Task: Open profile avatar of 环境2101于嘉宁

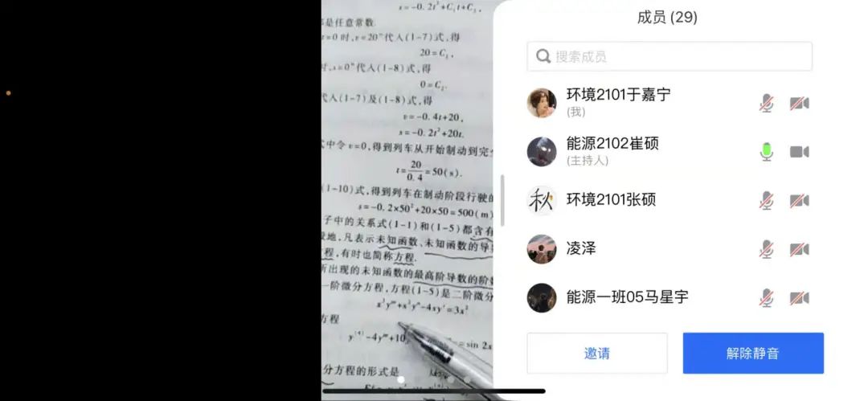Action: click(542, 103)
